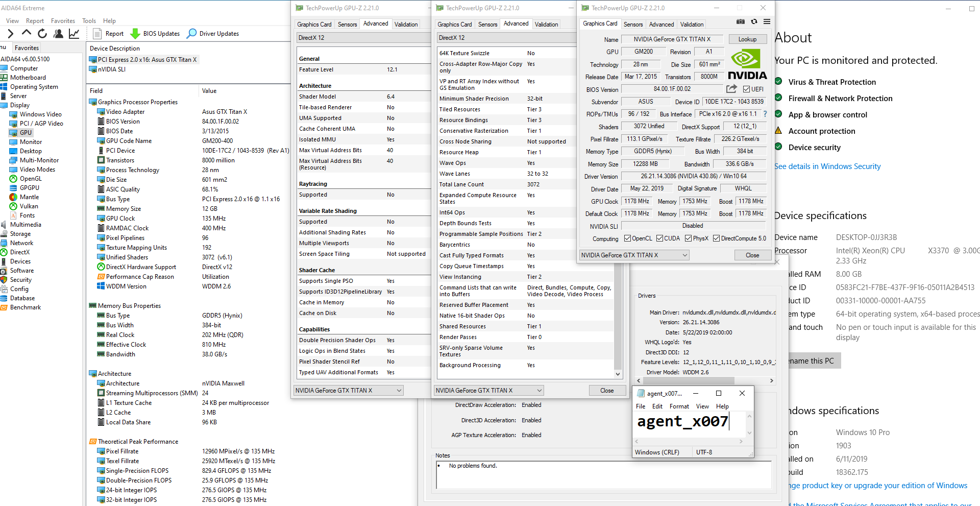This screenshot has height=506, width=980.
Task: Click the BIOS export share icon in GPU-Z
Action: point(731,89)
